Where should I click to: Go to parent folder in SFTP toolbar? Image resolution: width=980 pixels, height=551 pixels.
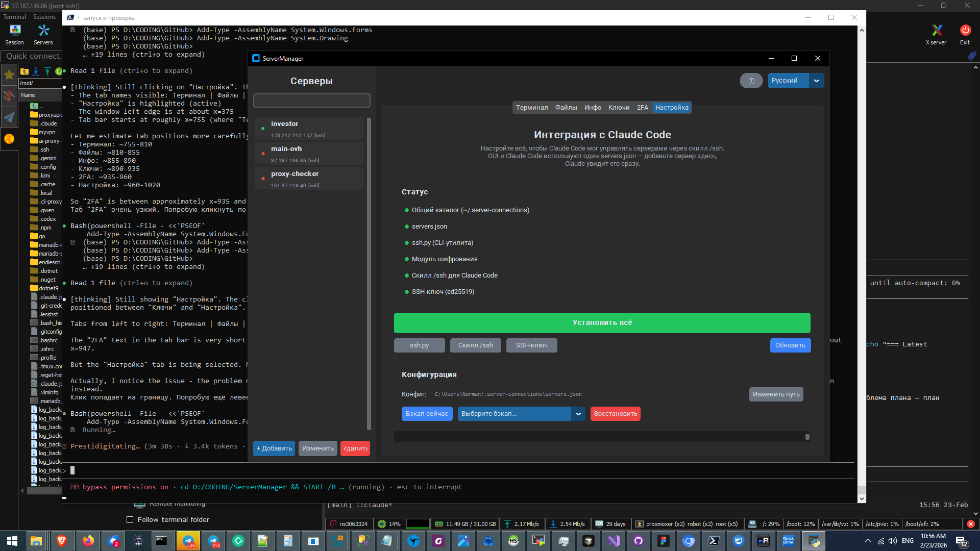click(x=24, y=71)
